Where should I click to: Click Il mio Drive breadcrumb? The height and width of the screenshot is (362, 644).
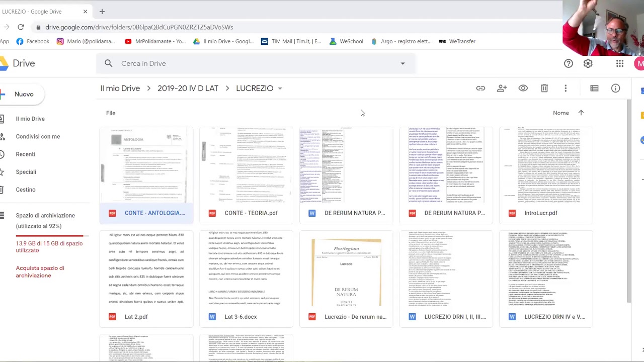tap(120, 88)
